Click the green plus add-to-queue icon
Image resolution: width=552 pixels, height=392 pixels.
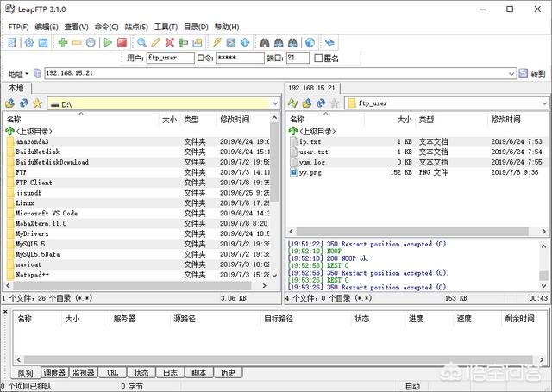click(x=63, y=42)
